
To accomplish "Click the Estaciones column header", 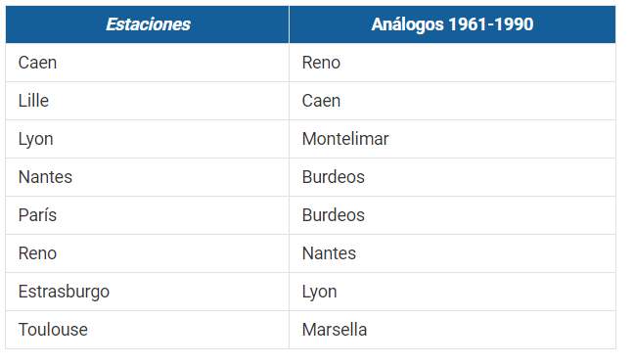I will pyautogui.click(x=147, y=24).
